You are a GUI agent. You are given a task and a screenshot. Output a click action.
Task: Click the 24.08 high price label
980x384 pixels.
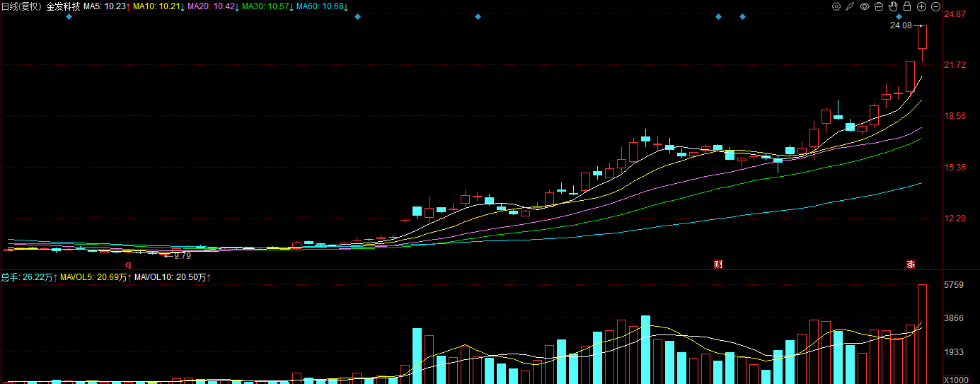click(x=901, y=25)
